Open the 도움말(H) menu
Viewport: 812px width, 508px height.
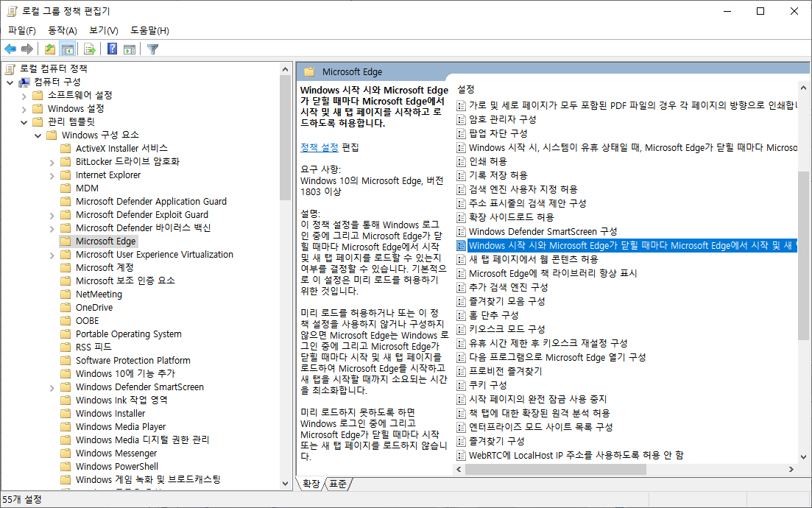pyautogui.click(x=149, y=30)
